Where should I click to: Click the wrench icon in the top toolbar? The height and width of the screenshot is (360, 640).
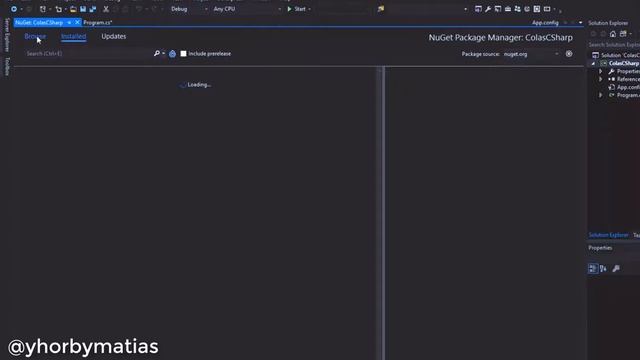(x=488, y=9)
